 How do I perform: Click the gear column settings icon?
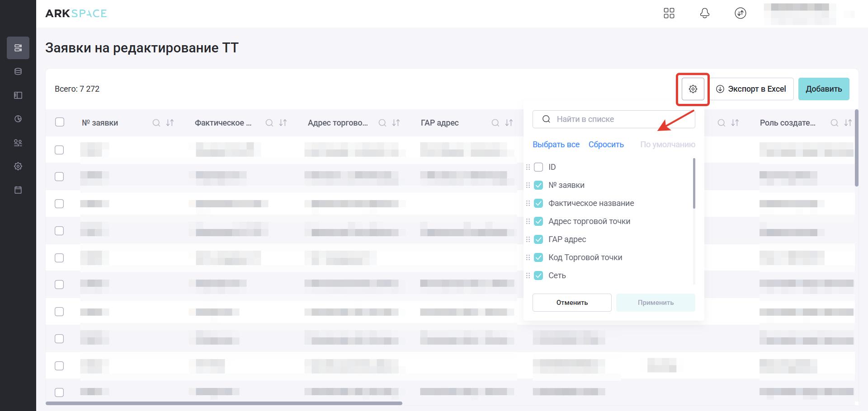(x=693, y=89)
